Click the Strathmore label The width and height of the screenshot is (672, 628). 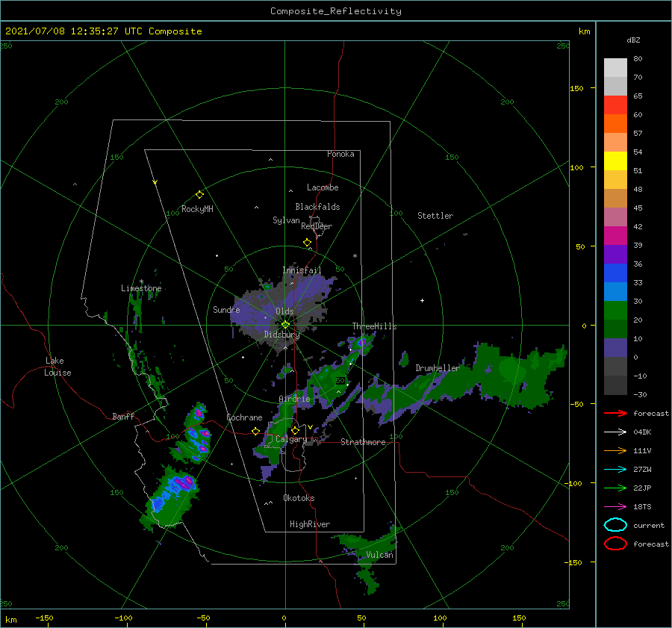point(363,442)
